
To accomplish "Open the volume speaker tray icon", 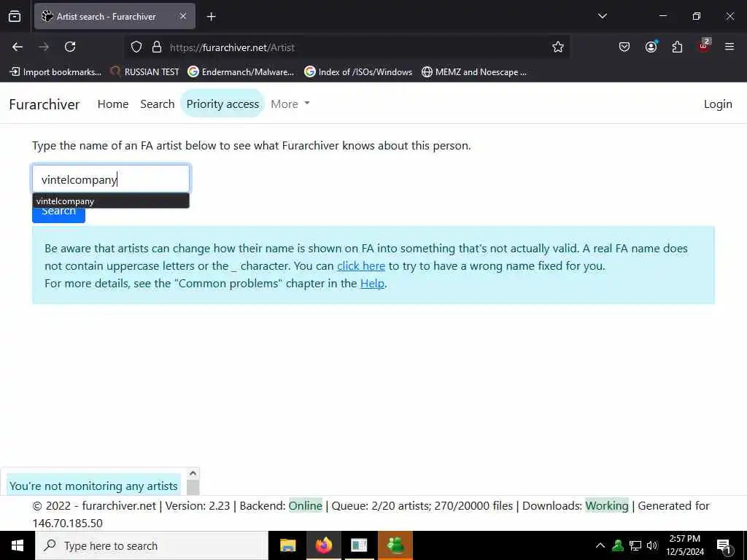I will 652,545.
